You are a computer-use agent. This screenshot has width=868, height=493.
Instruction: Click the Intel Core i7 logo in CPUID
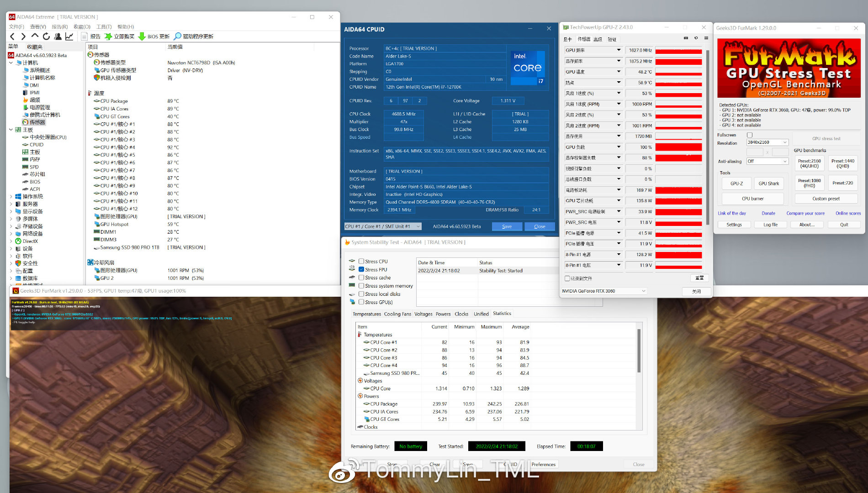pos(528,68)
